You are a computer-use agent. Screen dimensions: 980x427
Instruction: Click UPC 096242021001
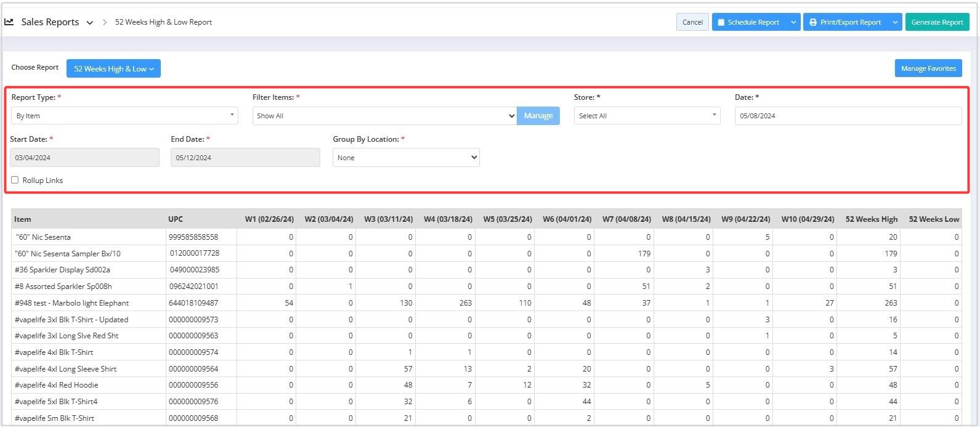193,287
